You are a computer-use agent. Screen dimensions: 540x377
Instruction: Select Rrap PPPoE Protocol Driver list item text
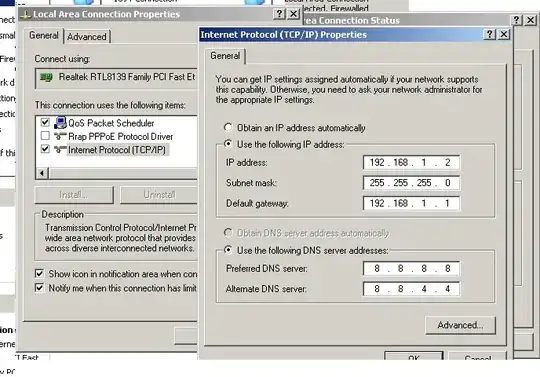121,137
